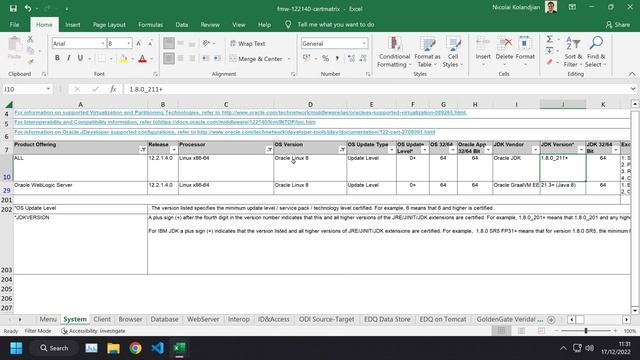Click the Increase Decimal icon

[351, 58]
